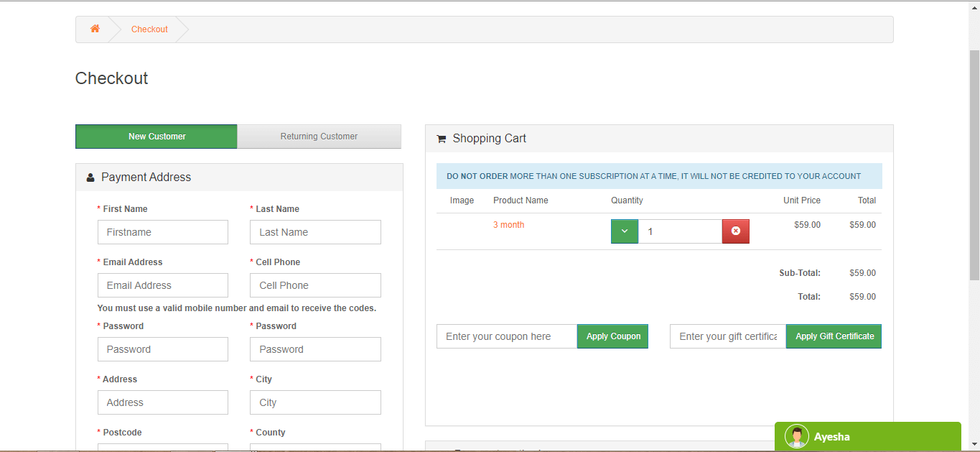Select the New Customer tab

coord(157,137)
